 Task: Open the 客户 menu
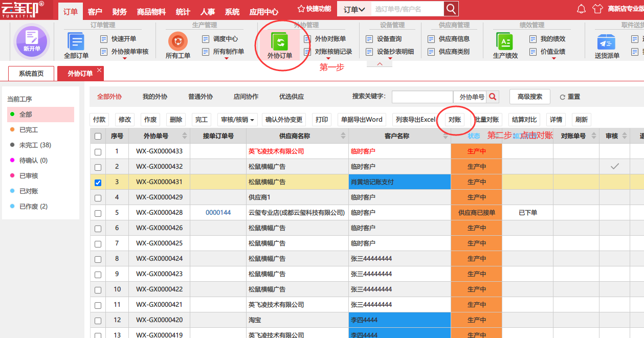95,12
